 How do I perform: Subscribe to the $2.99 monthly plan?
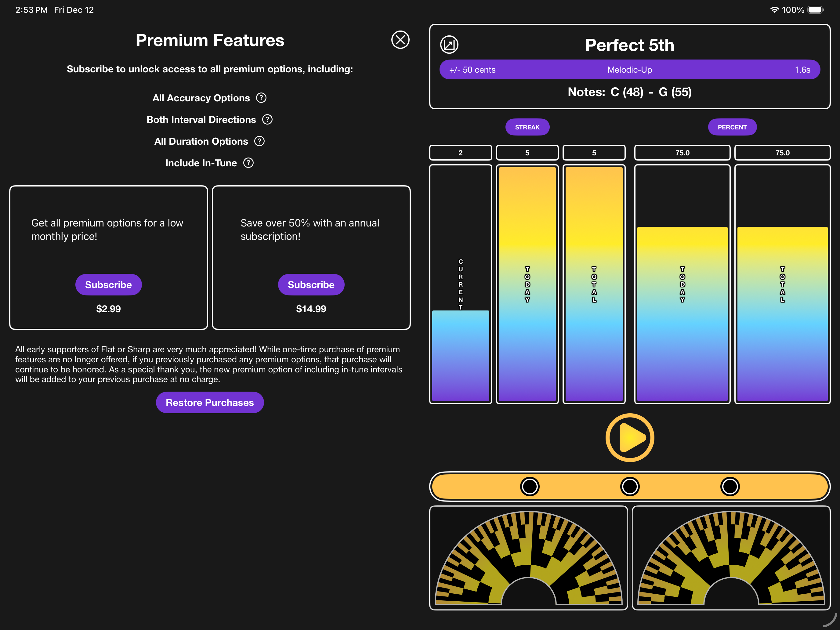pos(109,285)
